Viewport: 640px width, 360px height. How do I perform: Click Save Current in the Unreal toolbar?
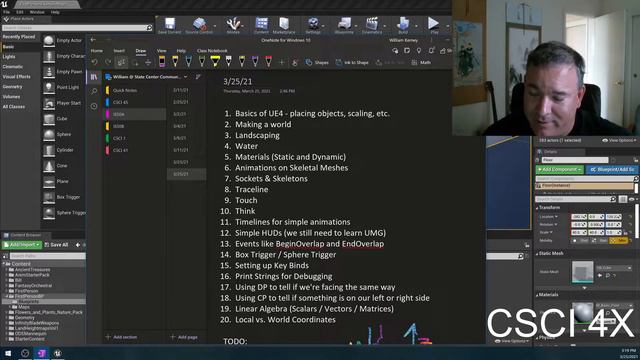[x=170, y=25]
